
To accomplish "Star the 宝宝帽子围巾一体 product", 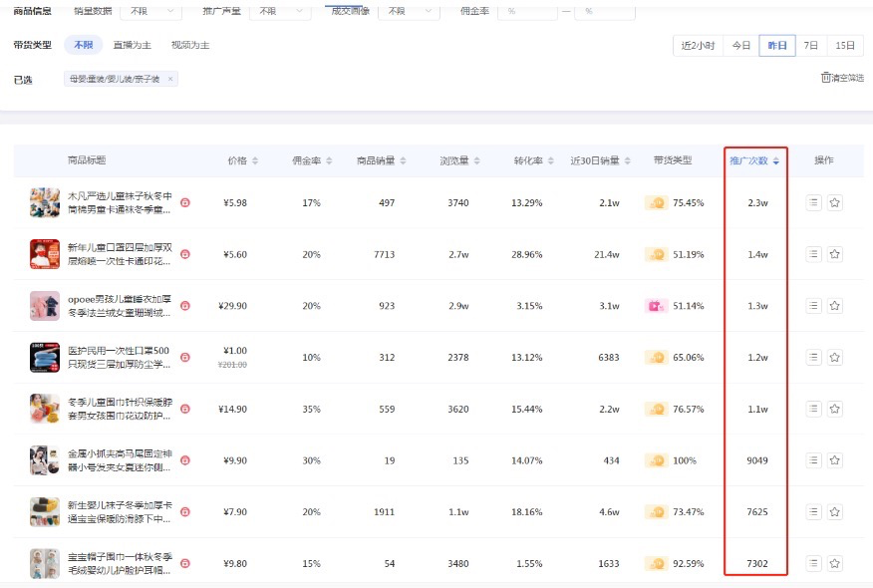I will (834, 563).
